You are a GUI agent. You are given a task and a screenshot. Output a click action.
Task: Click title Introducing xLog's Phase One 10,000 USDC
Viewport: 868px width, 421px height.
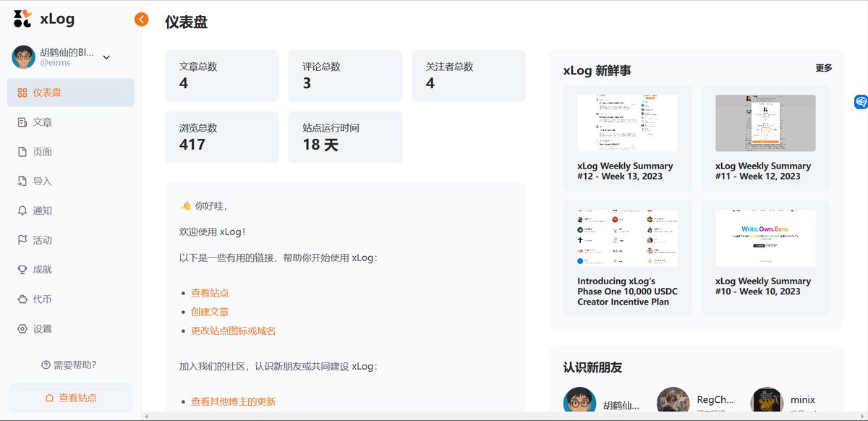point(627,292)
